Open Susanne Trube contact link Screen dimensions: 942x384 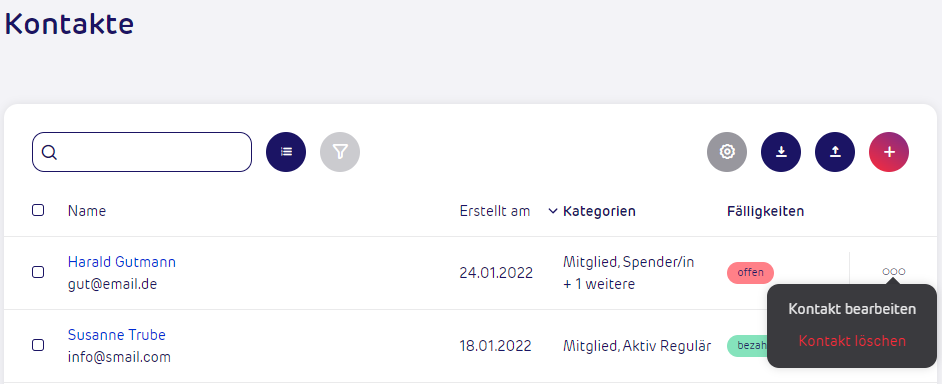(x=117, y=335)
